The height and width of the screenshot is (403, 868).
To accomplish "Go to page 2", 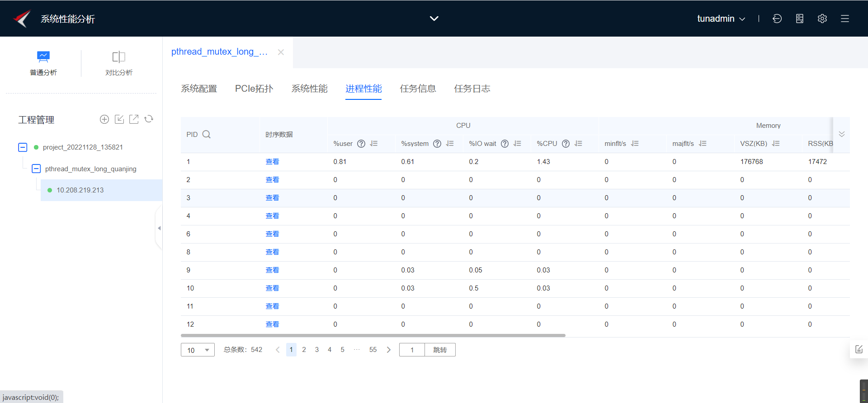I will [304, 350].
